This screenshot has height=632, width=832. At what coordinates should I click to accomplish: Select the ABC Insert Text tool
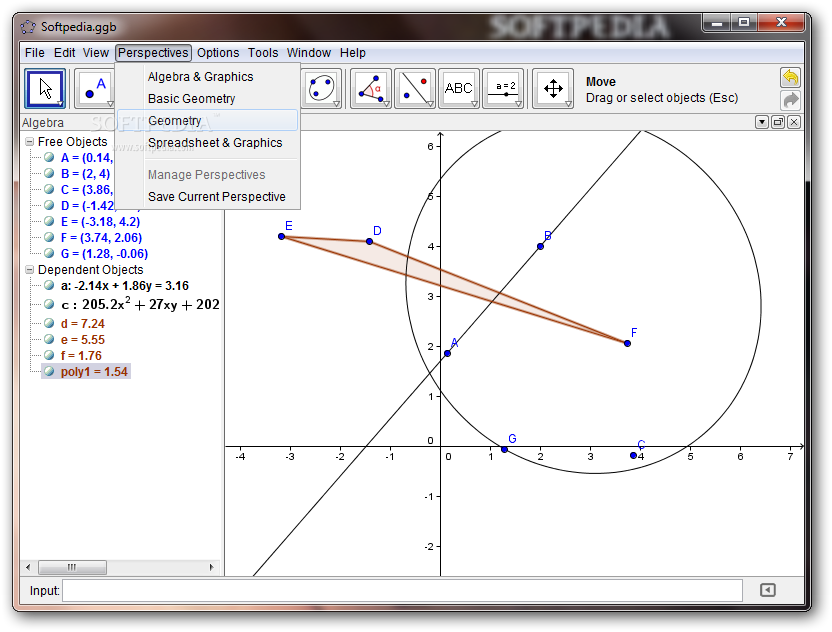click(x=459, y=88)
